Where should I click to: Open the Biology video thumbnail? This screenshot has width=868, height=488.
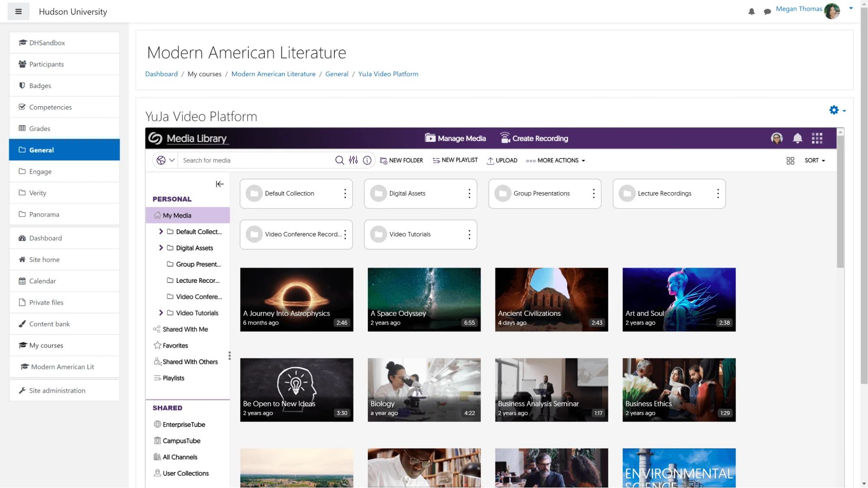pos(424,390)
